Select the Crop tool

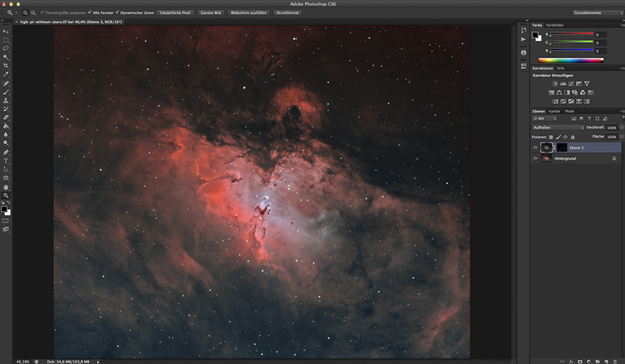6,66
